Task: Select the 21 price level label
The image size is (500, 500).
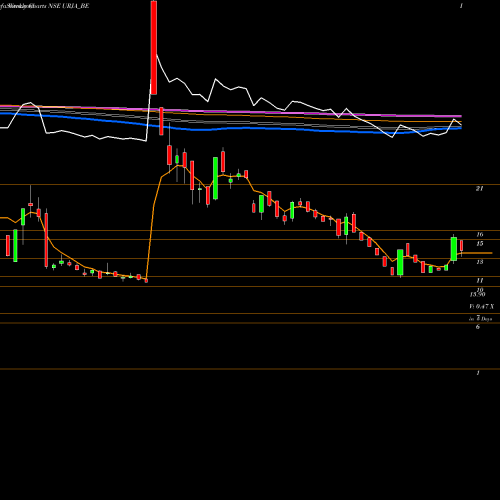Action: (479, 189)
